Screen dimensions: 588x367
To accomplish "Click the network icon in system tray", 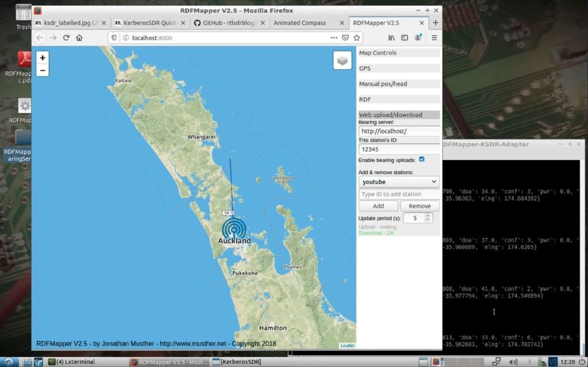I will (496, 362).
